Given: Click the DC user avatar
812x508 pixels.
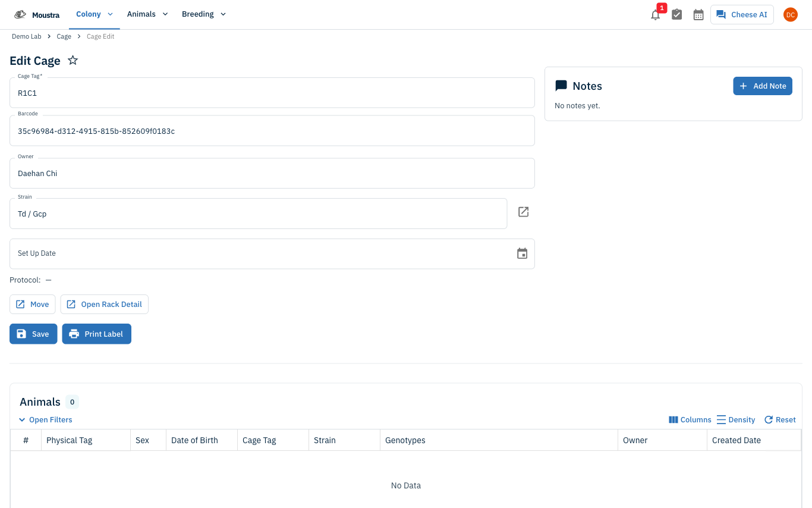Looking at the screenshot, I should pyautogui.click(x=790, y=15).
